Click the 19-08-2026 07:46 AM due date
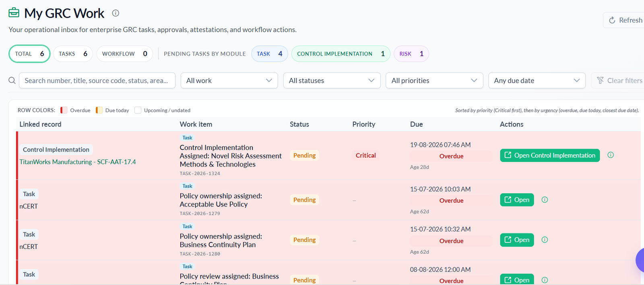The width and height of the screenshot is (644, 285). pyautogui.click(x=440, y=145)
